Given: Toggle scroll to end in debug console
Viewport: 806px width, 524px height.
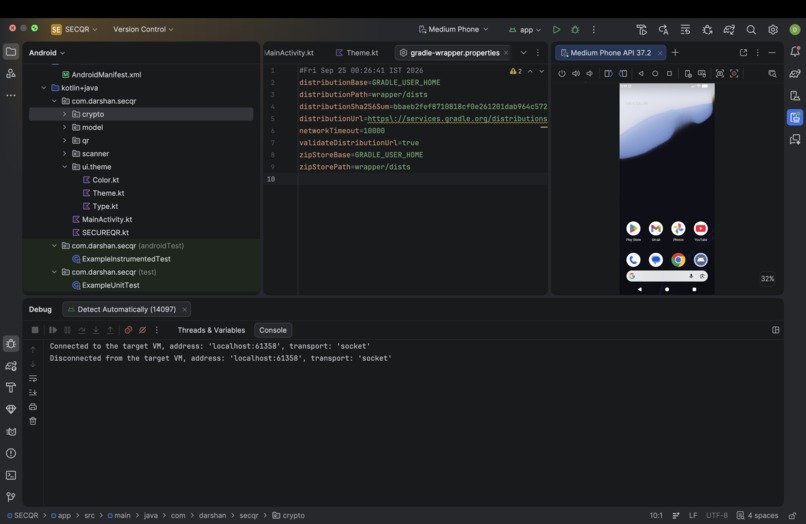Looking at the screenshot, I should [33, 392].
